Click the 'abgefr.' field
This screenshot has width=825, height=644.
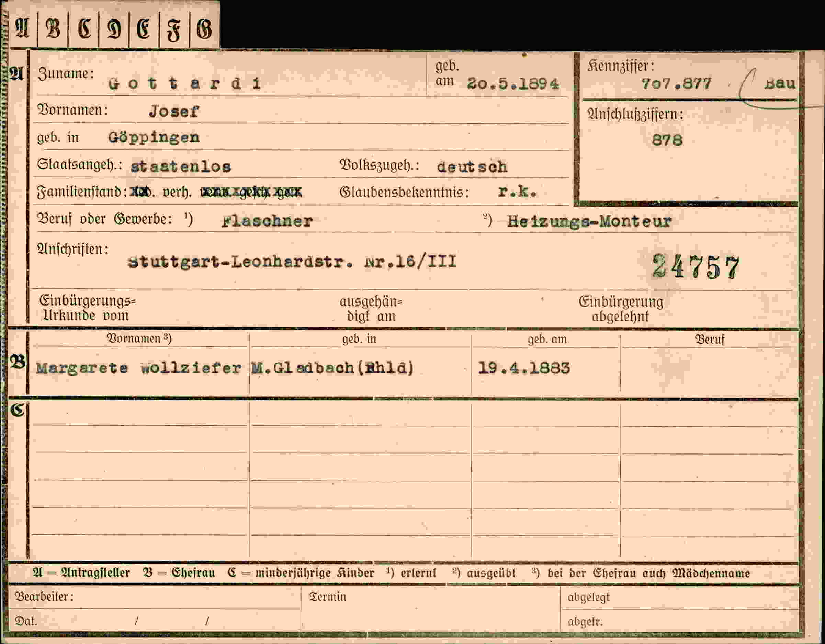[x=679, y=621]
